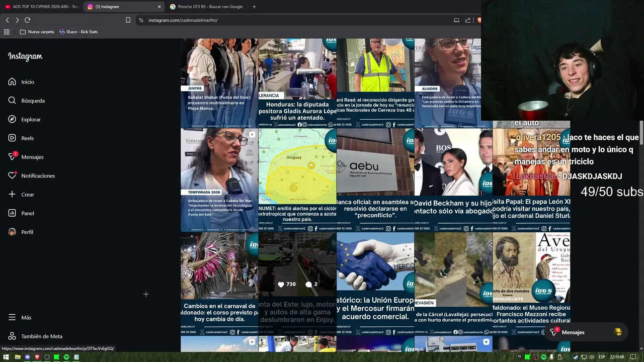The width and height of the screenshot is (644, 362).
Task: Open Spotify from the taskbar
Action: click(x=66, y=357)
